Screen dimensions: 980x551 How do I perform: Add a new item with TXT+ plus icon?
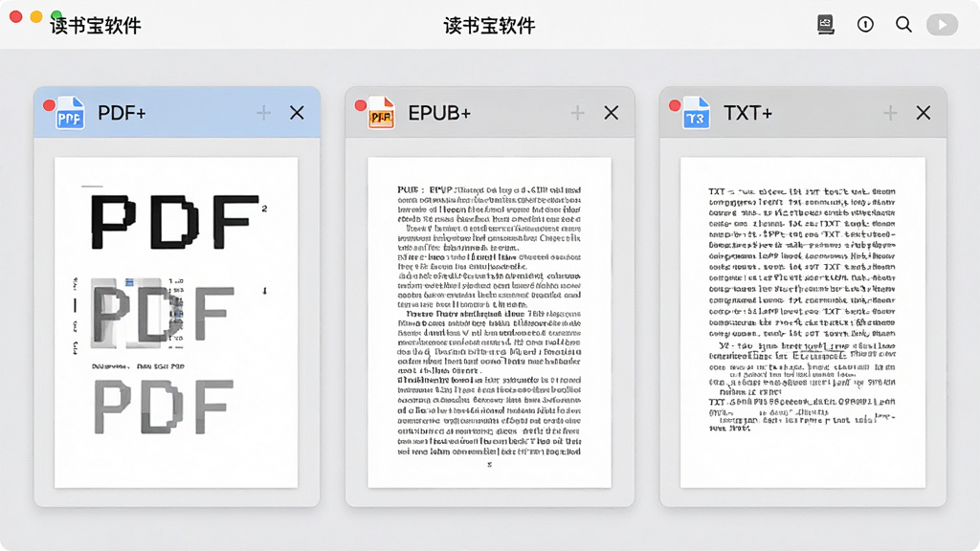890,113
